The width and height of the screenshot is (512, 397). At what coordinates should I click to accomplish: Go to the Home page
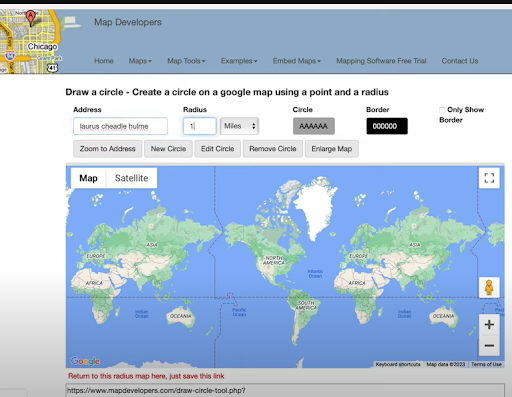click(104, 61)
